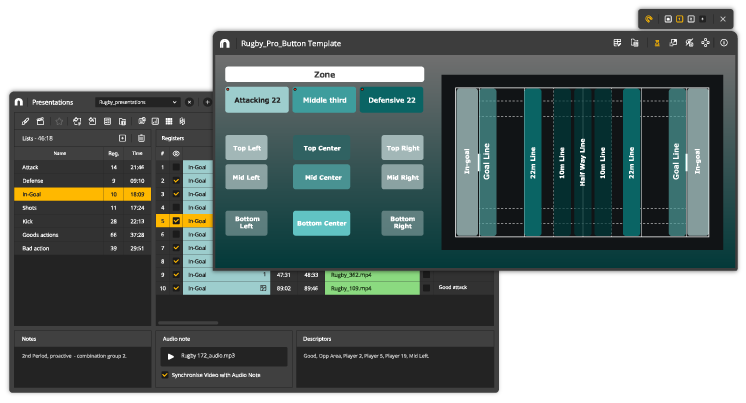Screen dimensions: 746x403
Task: Open the Rugby_presentations dropdown
Action: point(137,102)
